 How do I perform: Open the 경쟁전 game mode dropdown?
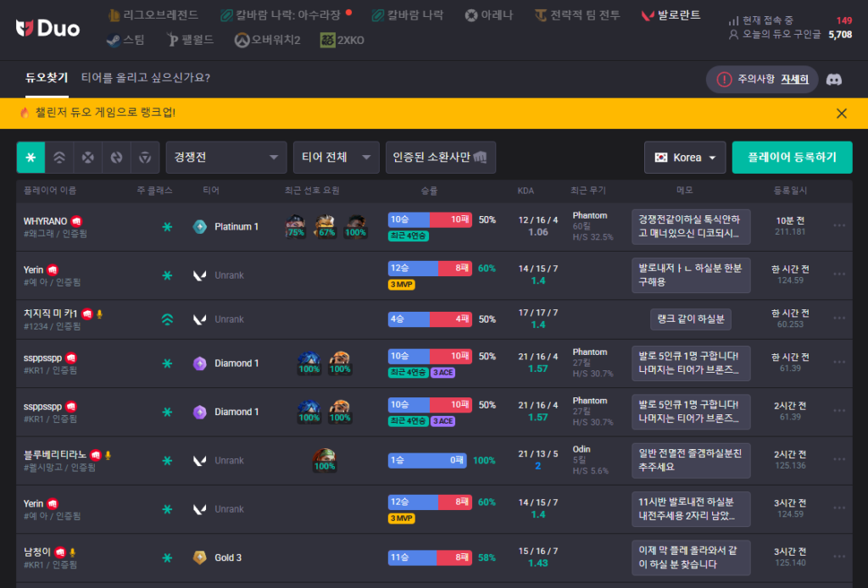226,158
